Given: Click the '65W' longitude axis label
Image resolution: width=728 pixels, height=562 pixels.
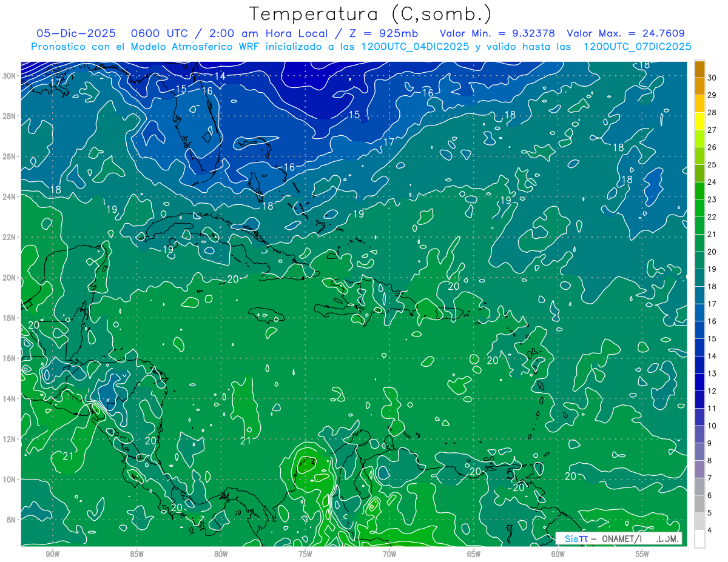Looking at the screenshot, I should coord(474,554).
